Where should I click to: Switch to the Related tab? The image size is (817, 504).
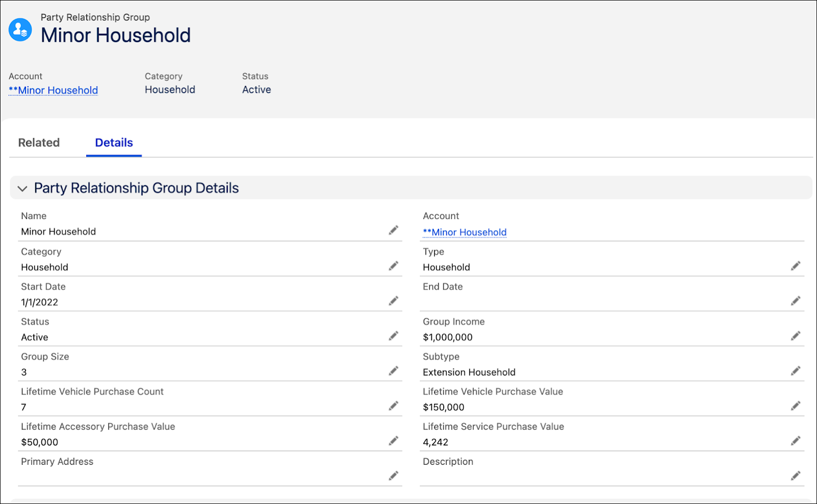[x=38, y=142]
